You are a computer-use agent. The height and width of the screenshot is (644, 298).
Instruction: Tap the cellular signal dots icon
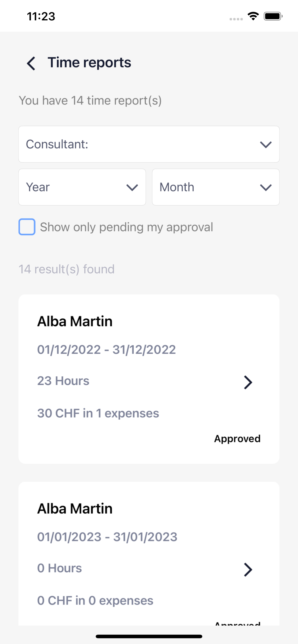pos(236,19)
